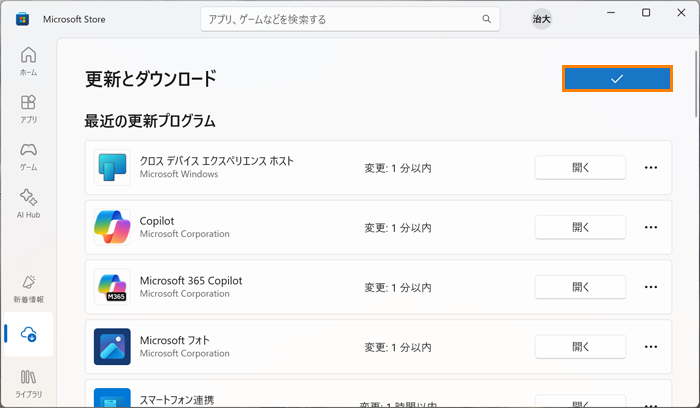Open the ゲーム (Games) sidebar section

pos(28,157)
